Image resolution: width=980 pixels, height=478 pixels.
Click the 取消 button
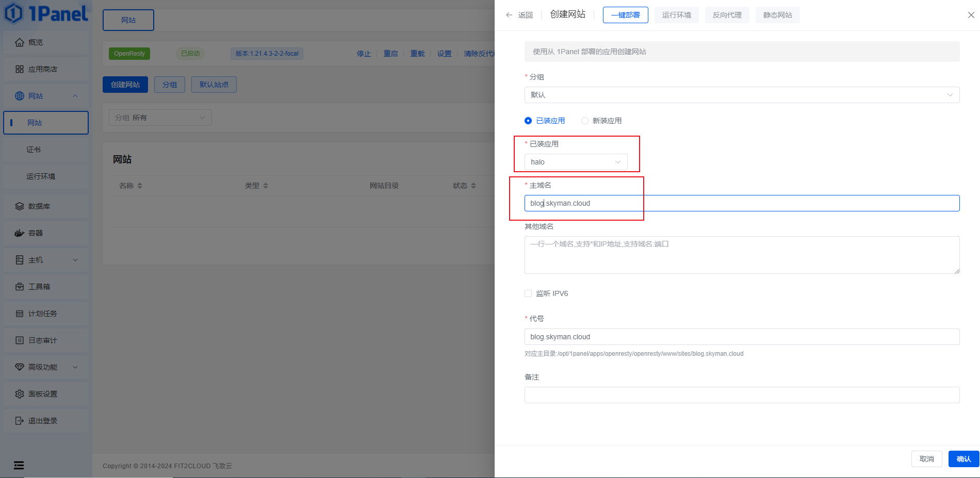[926, 459]
